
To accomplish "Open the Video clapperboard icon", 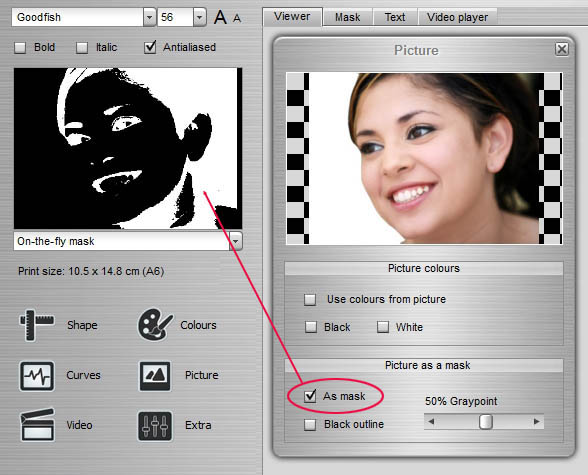I will pos(37,425).
